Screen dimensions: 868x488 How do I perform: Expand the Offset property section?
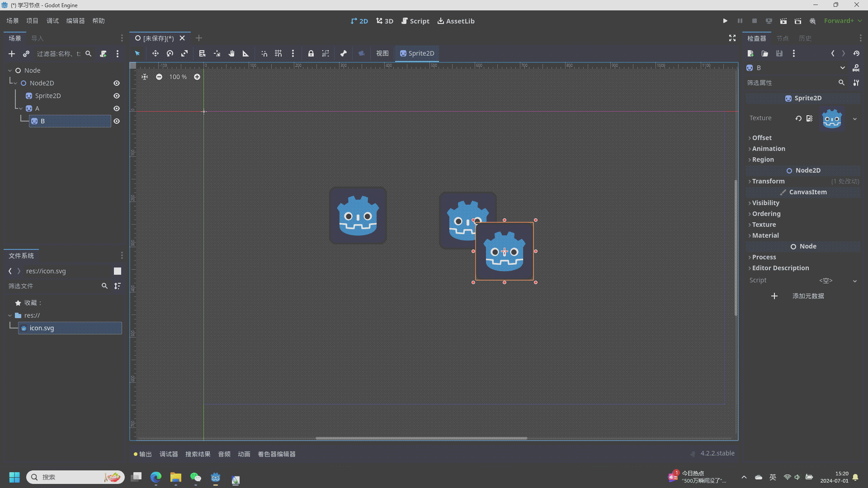tap(762, 138)
